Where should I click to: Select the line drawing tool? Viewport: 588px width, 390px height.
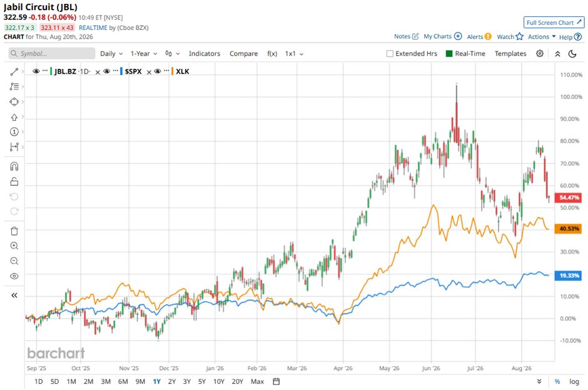pyautogui.click(x=14, y=71)
